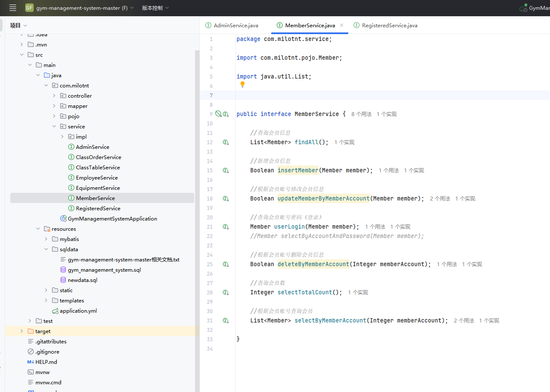Click gutter icon beside deleteByMemberAccount
This screenshot has height=392, width=550.
tap(225, 264)
